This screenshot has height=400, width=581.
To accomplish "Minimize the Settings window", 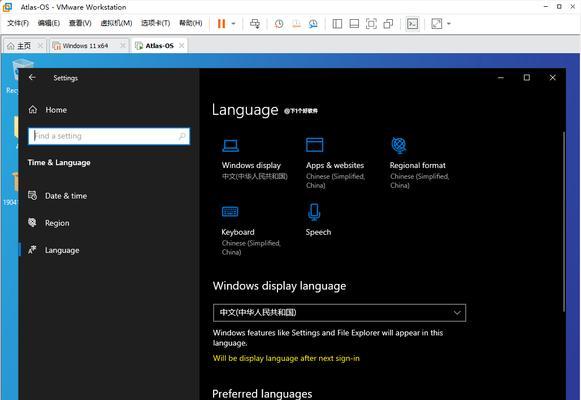I will (x=501, y=77).
